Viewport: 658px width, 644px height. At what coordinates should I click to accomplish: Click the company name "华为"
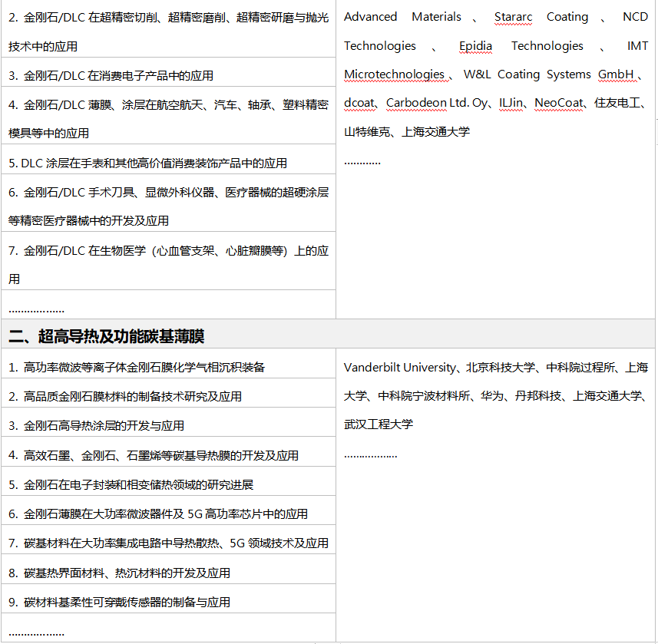[492, 395]
